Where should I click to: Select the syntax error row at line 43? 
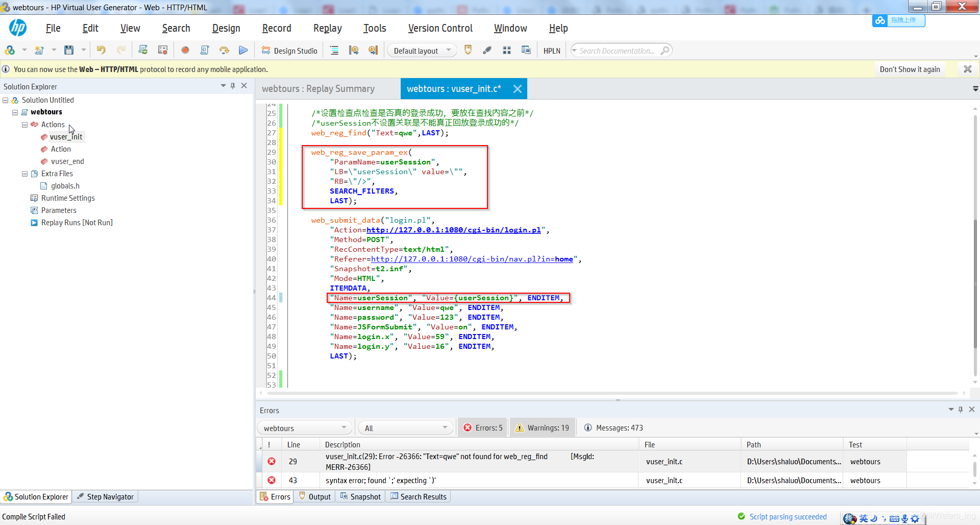pos(612,481)
